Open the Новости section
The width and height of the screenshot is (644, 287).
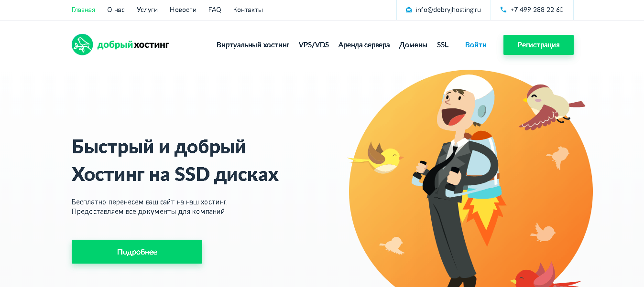(183, 10)
